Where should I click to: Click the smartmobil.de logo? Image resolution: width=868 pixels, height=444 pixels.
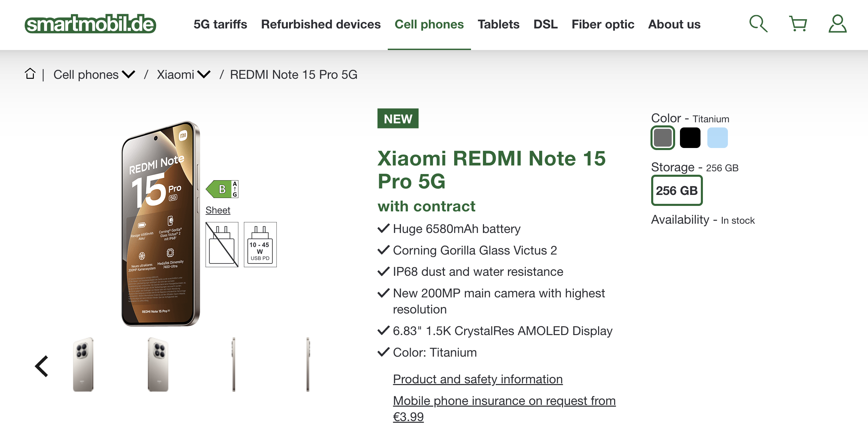(x=90, y=24)
